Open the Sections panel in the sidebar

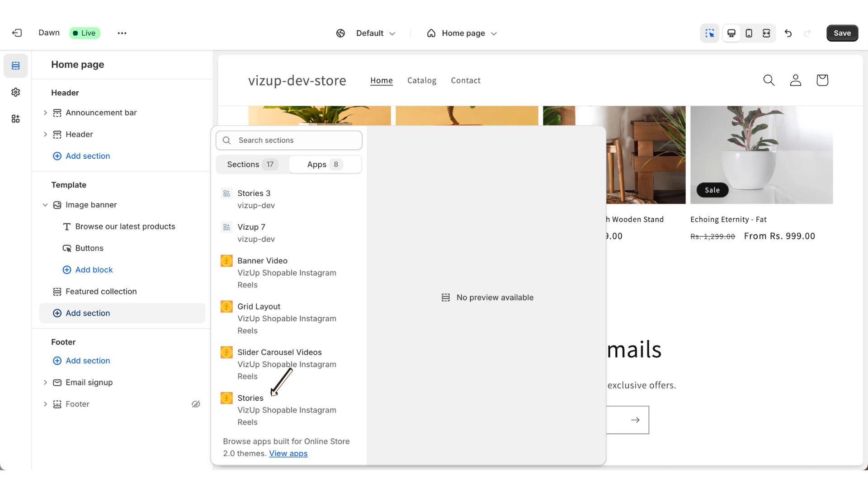(15, 66)
